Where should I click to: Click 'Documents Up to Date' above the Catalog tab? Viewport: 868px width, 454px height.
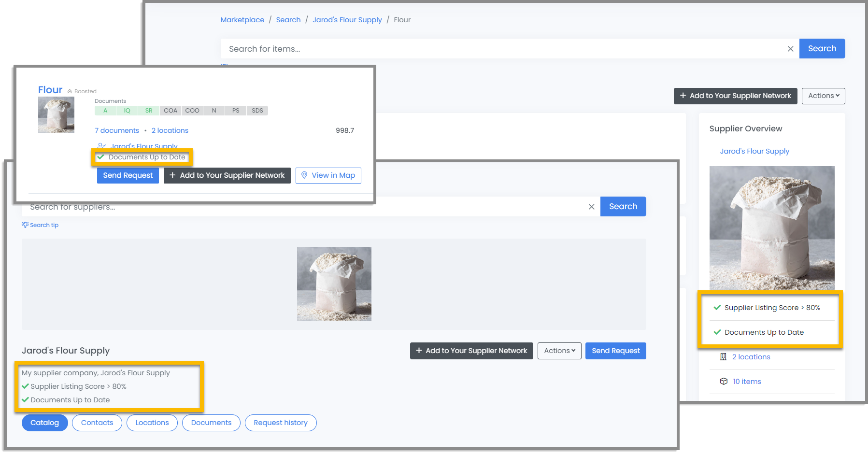tap(70, 400)
